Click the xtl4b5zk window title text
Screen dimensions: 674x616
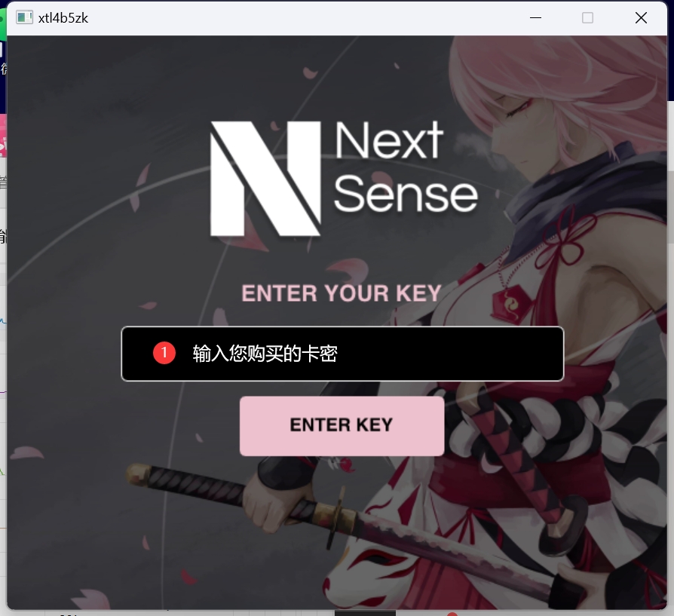(63, 18)
